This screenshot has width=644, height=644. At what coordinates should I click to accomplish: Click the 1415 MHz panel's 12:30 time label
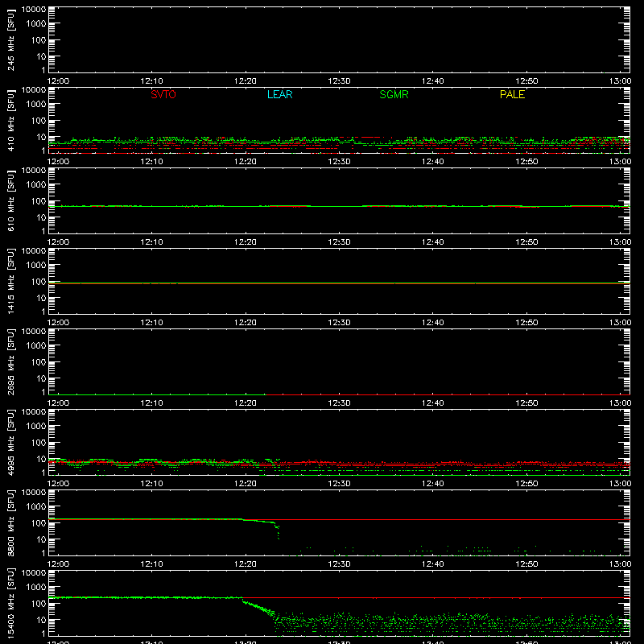(x=339, y=323)
